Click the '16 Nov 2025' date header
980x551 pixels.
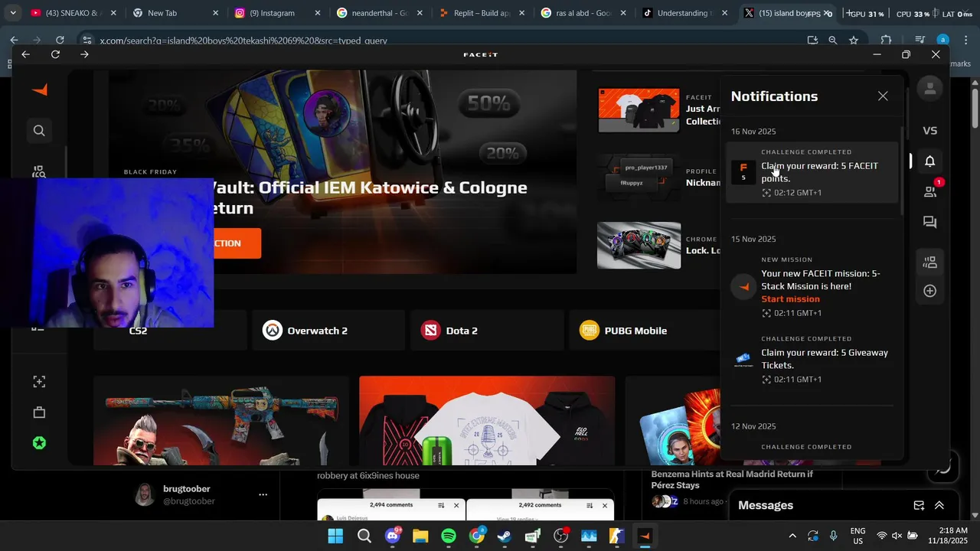(753, 132)
